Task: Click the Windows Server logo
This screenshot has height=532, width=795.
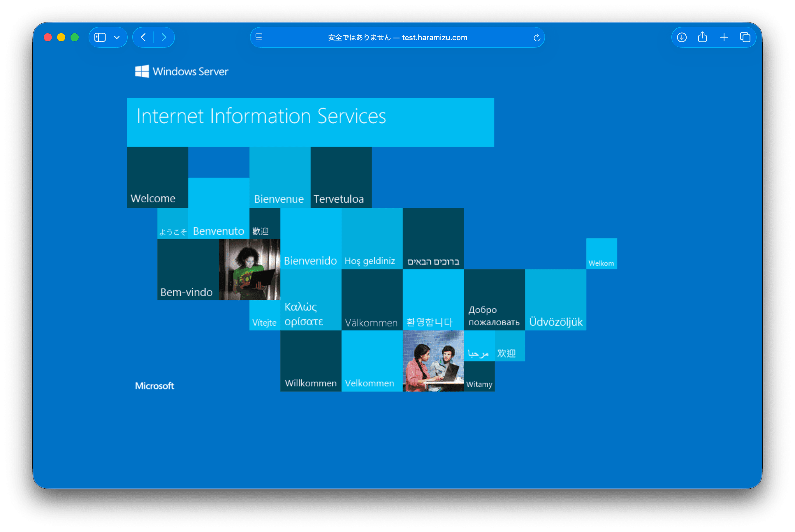Action: (x=182, y=71)
